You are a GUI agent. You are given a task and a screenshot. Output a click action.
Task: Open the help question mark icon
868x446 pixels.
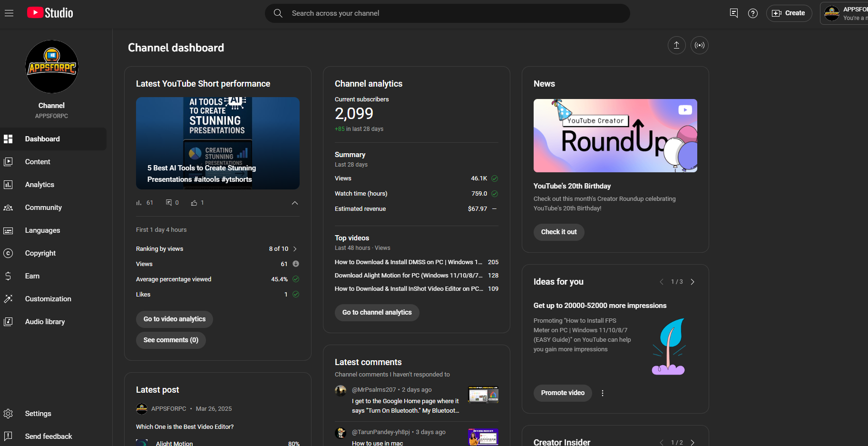(x=753, y=13)
